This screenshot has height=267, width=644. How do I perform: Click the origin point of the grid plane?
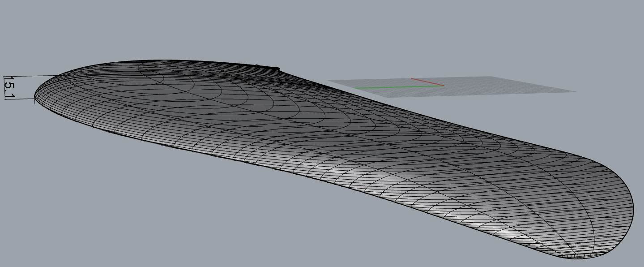(x=443, y=85)
